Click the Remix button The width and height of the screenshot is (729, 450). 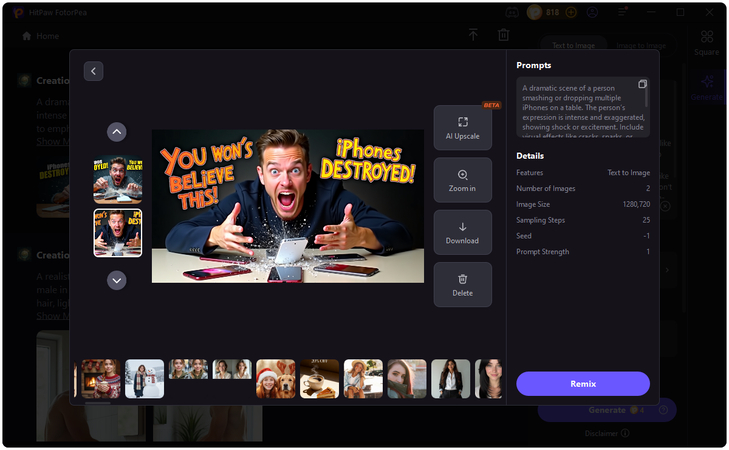click(583, 384)
